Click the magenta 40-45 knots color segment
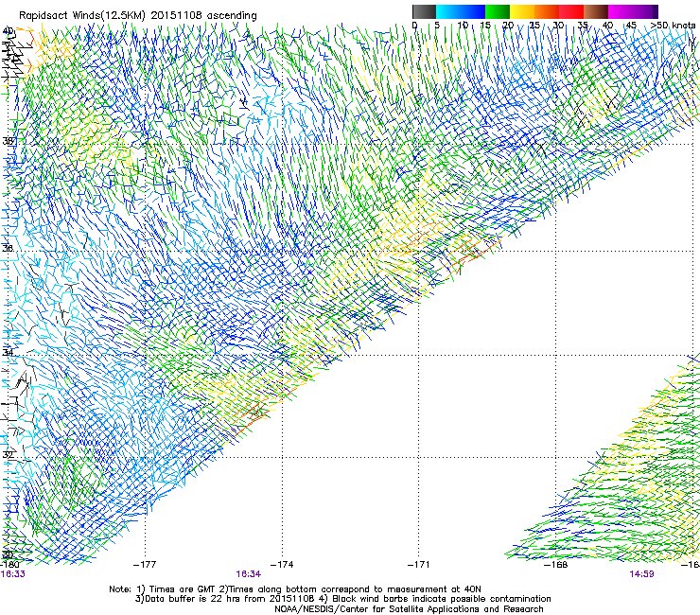Viewport: 700px width, 615px height. pyautogui.click(x=621, y=11)
